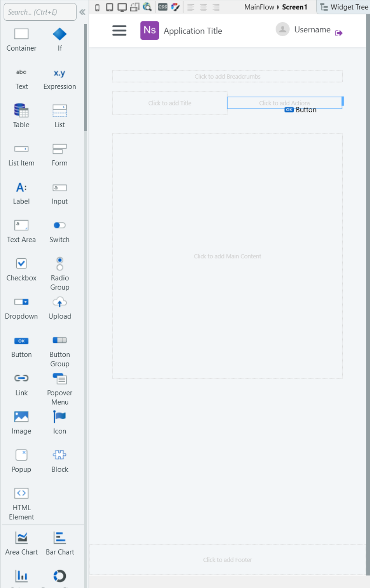Choose the Image widget
The height and width of the screenshot is (588, 370).
(x=21, y=423)
